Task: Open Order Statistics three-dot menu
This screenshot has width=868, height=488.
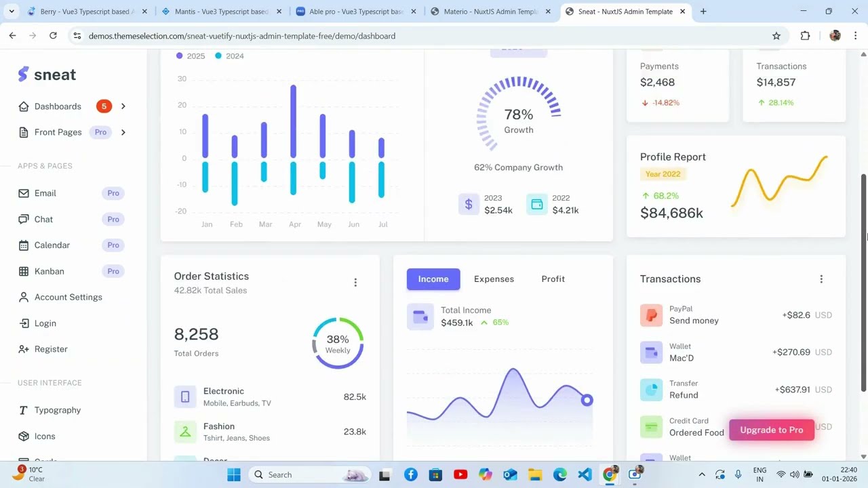Action: (355, 283)
